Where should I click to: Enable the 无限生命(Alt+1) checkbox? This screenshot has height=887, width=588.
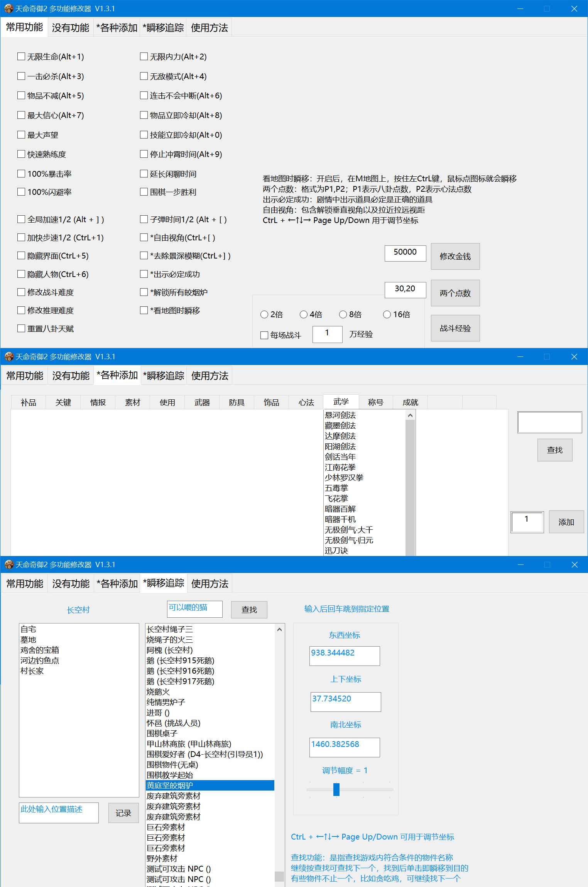click(21, 57)
